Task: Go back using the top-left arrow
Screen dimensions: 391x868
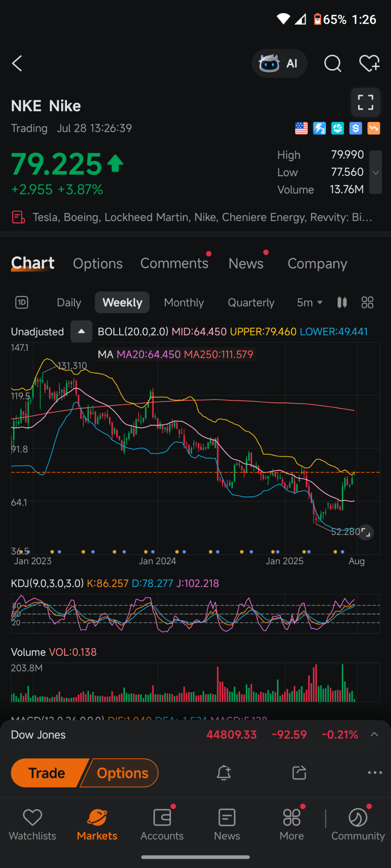Action: [17, 64]
